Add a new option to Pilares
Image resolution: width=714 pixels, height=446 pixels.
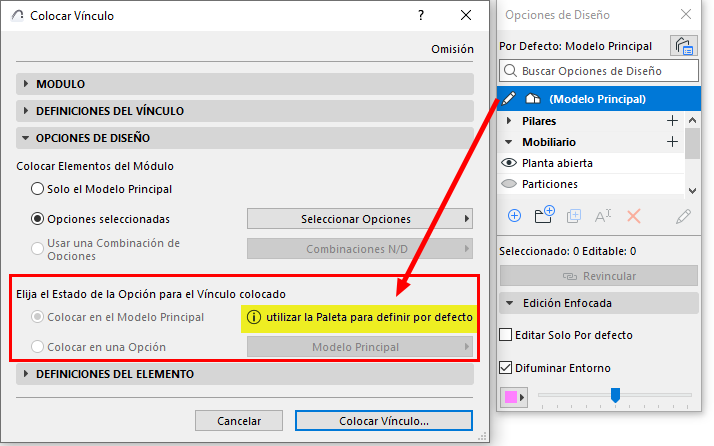[x=672, y=121]
